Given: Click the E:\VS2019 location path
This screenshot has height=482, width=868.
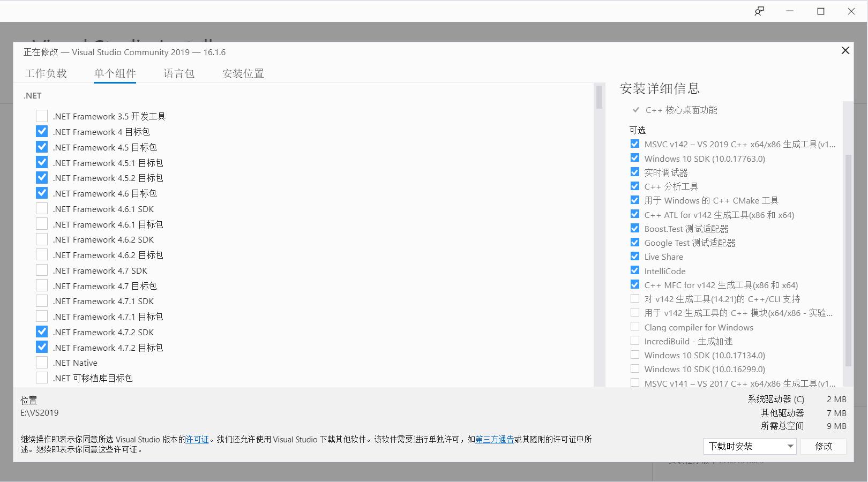Looking at the screenshot, I should 40,413.
